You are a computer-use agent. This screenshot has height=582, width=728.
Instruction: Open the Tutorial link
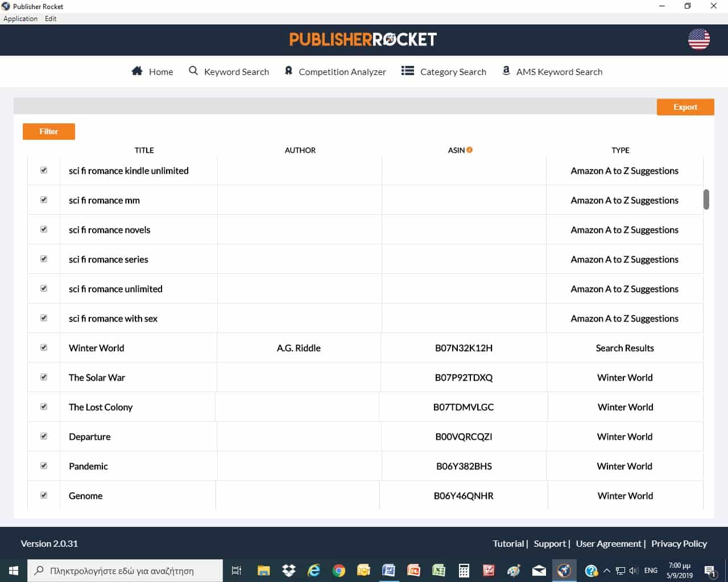pyautogui.click(x=508, y=543)
